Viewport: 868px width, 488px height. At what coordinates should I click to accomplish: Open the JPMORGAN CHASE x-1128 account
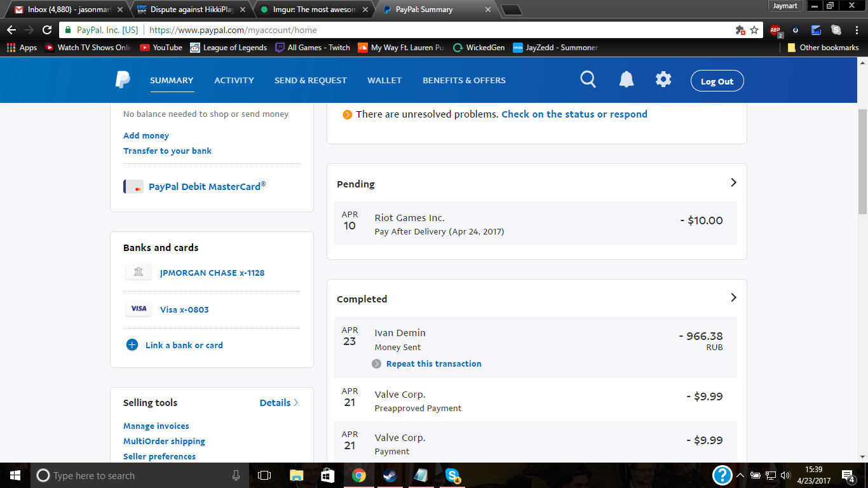(x=212, y=273)
